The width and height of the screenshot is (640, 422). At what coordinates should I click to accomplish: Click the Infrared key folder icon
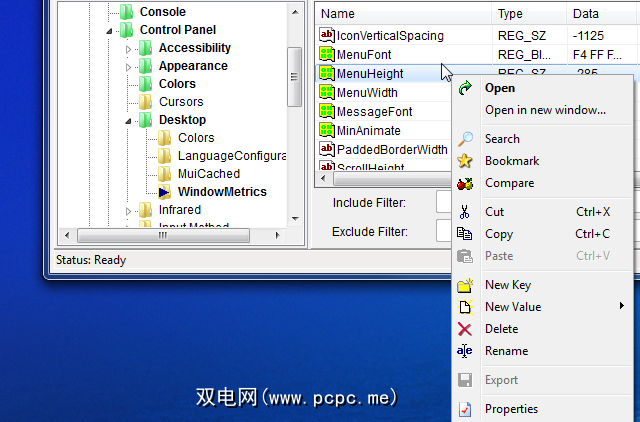coord(146,210)
